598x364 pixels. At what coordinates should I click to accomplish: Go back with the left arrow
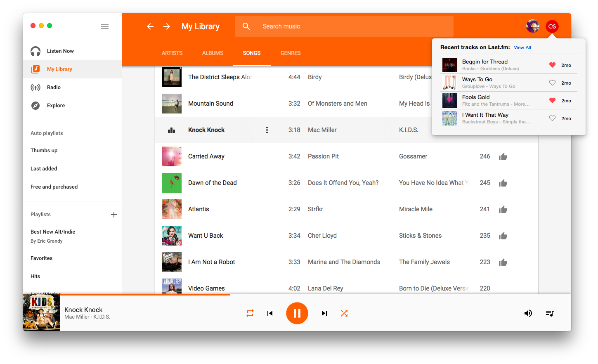point(150,26)
